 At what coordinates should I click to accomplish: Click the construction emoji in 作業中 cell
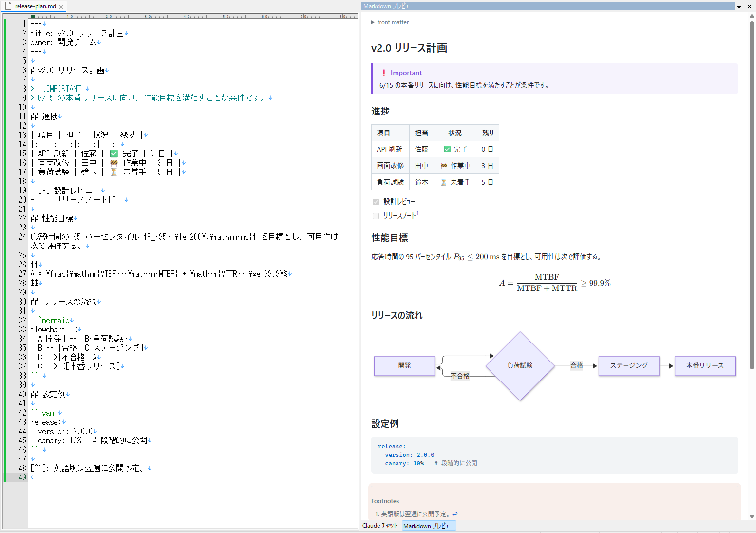(x=444, y=166)
